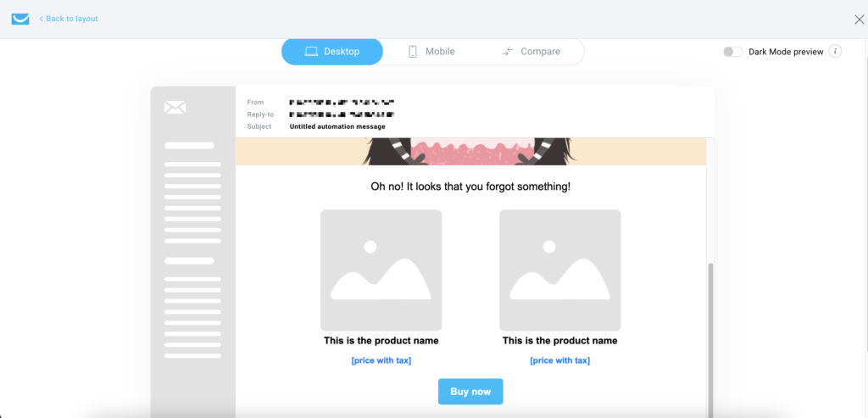Switch to the Compare preview tab
868x418 pixels.
click(531, 52)
